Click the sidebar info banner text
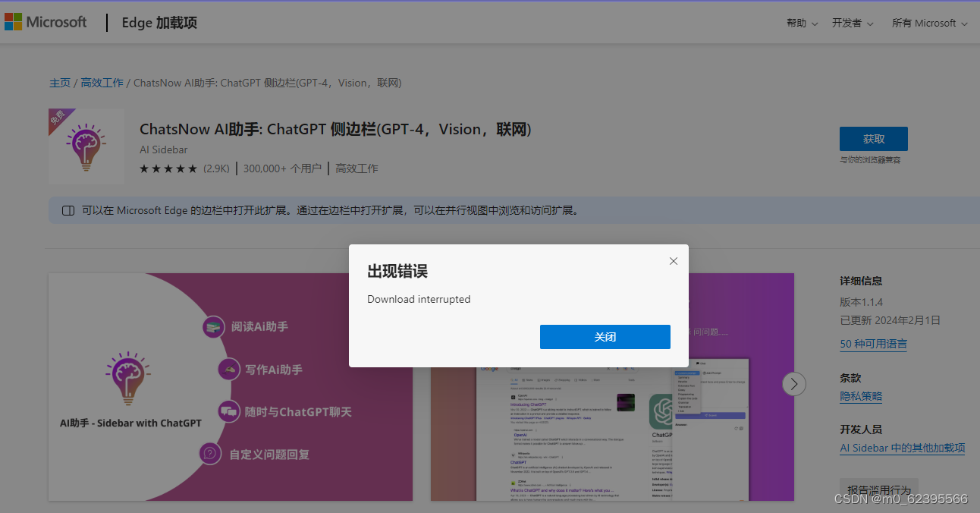The width and height of the screenshot is (980, 513). point(330,210)
